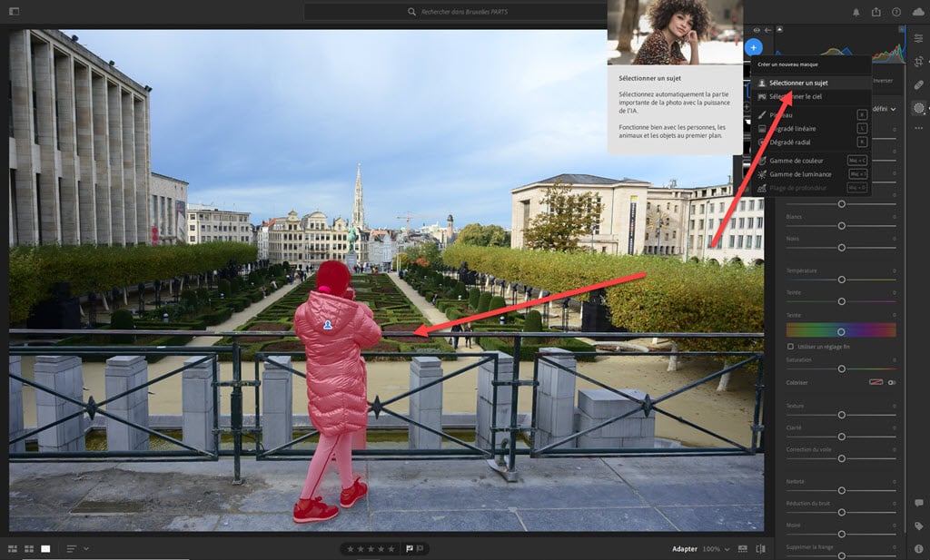Viewport: 930px width, 560px height.
Task: Open the info panel icon
Action: coord(918,549)
